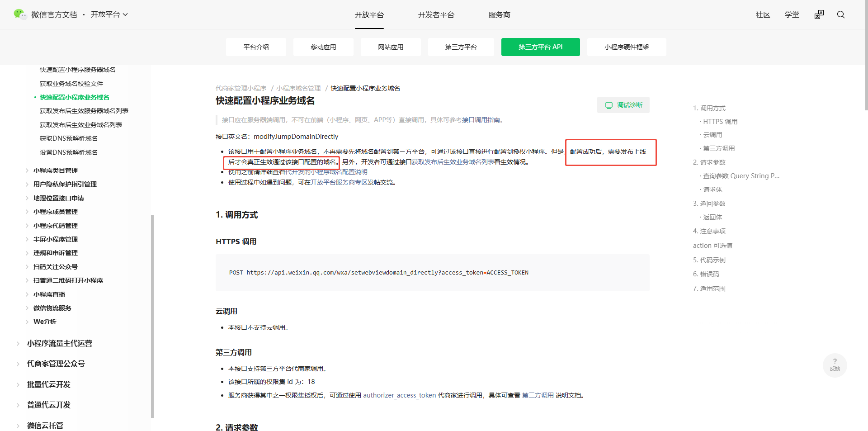Jump to 查询参数 Query String in outline
This screenshot has height=431, width=868.
tap(741, 176)
